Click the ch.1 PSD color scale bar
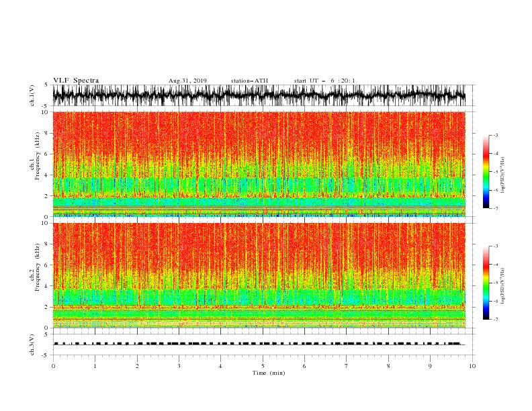This screenshot has width=532, height=411. coord(486,172)
